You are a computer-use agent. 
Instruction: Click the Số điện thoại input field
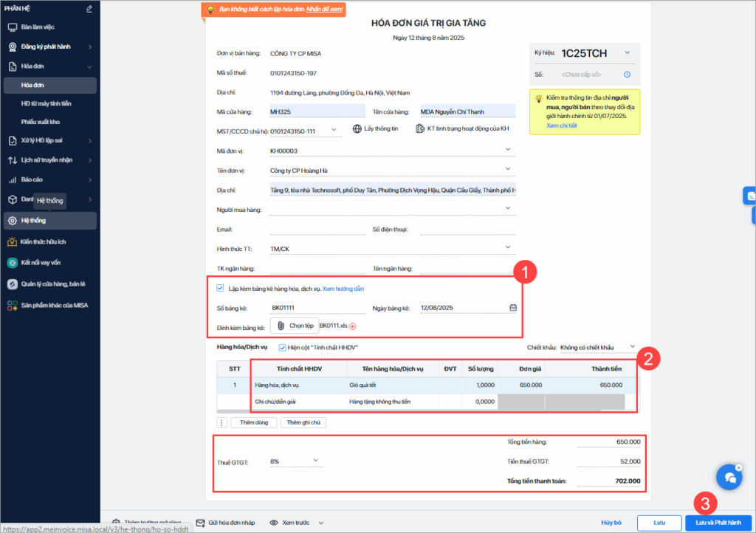click(x=467, y=230)
